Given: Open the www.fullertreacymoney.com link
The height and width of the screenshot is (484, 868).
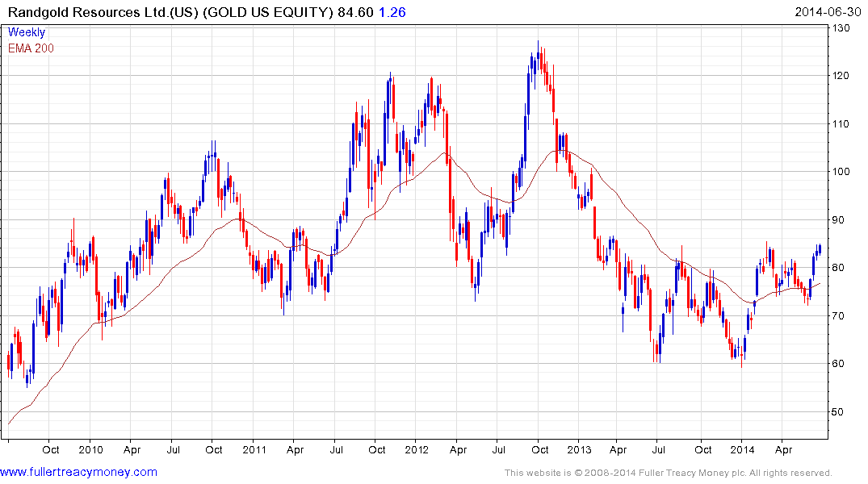Looking at the screenshot, I should [78, 472].
